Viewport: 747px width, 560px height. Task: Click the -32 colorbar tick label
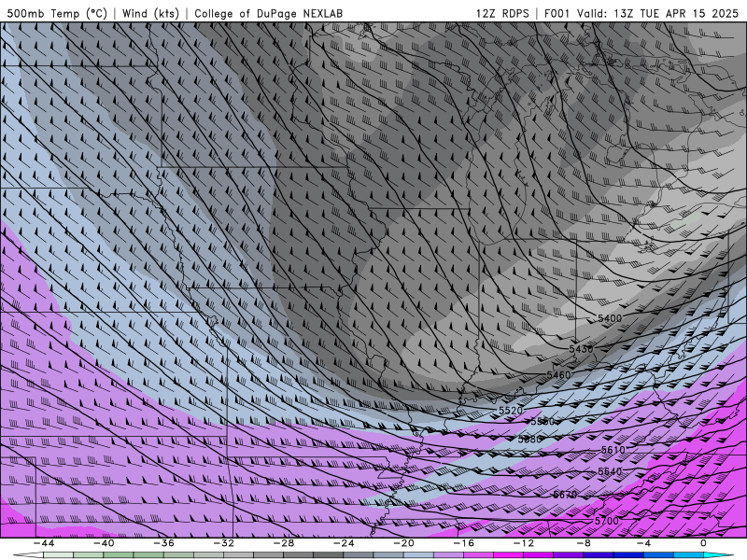(x=224, y=543)
